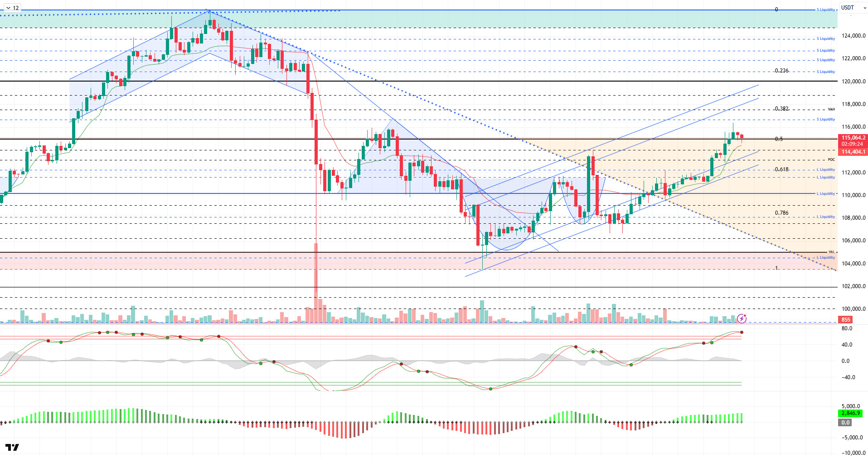
Task: Click the countdown timer 02:09:24 on price axis
Action: pyautogui.click(x=852, y=144)
